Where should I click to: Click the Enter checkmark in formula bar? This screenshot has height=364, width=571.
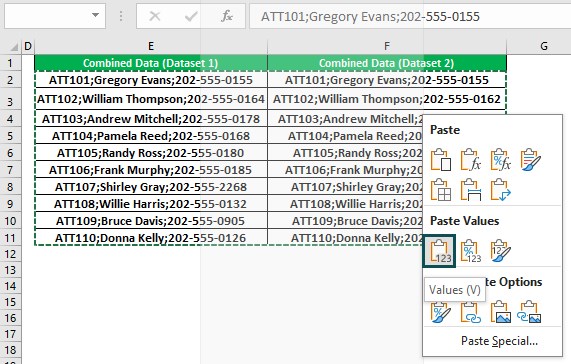190,16
